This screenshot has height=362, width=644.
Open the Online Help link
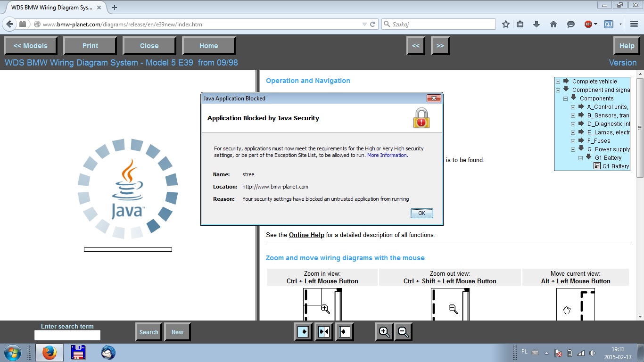[306, 235]
